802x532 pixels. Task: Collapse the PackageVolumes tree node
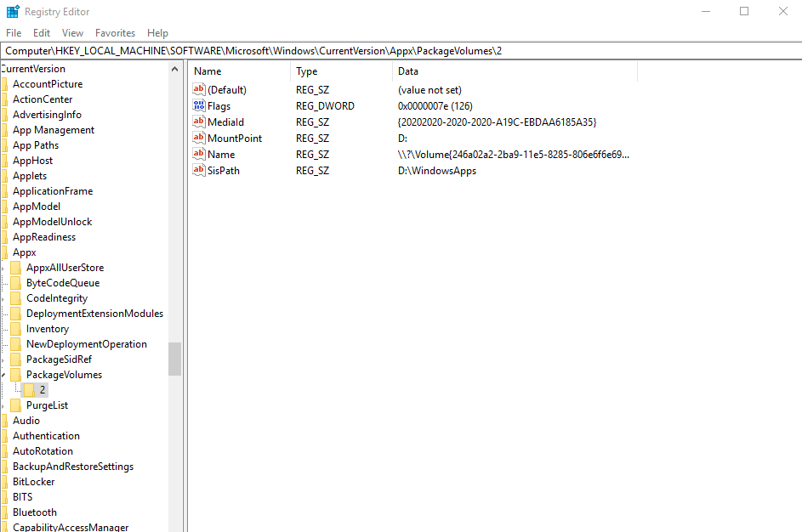point(3,375)
